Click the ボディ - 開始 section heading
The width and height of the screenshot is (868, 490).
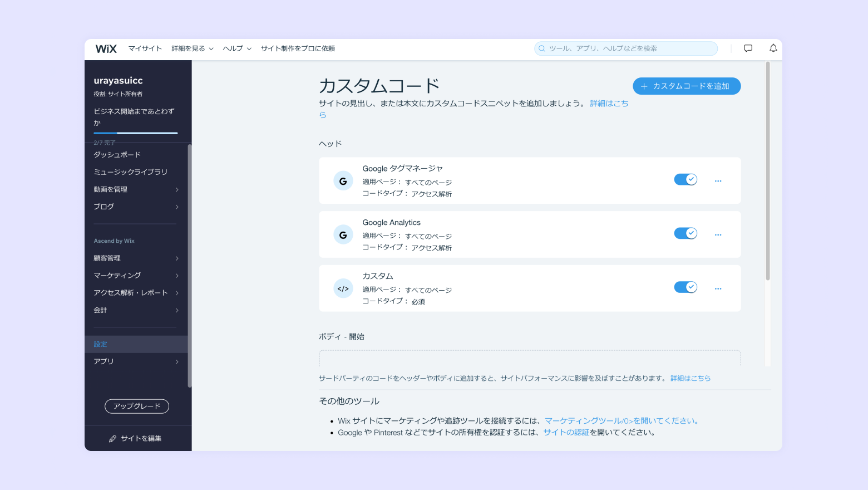click(x=342, y=337)
